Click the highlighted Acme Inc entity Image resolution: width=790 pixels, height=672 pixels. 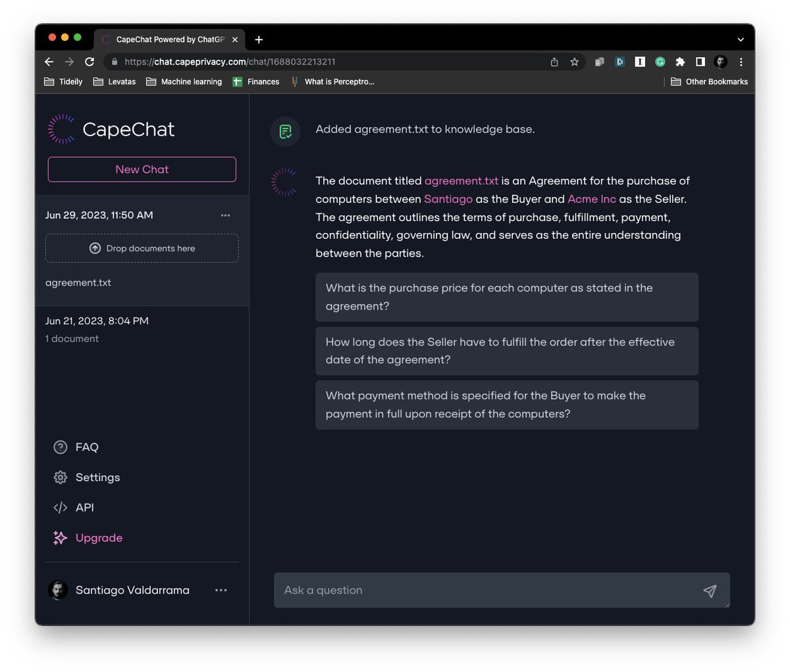coord(592,199)
